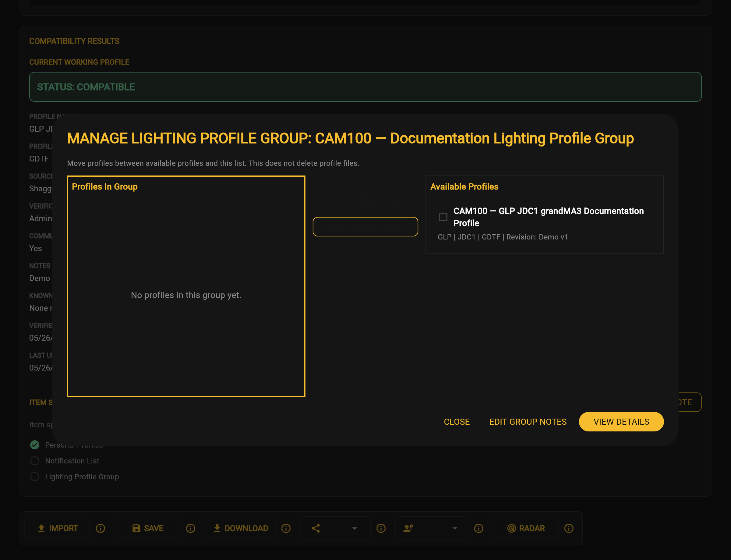Check the CAM100 GLP JDC1 profile checkbox
731x560 pixels.
click(x=443, y=217)
